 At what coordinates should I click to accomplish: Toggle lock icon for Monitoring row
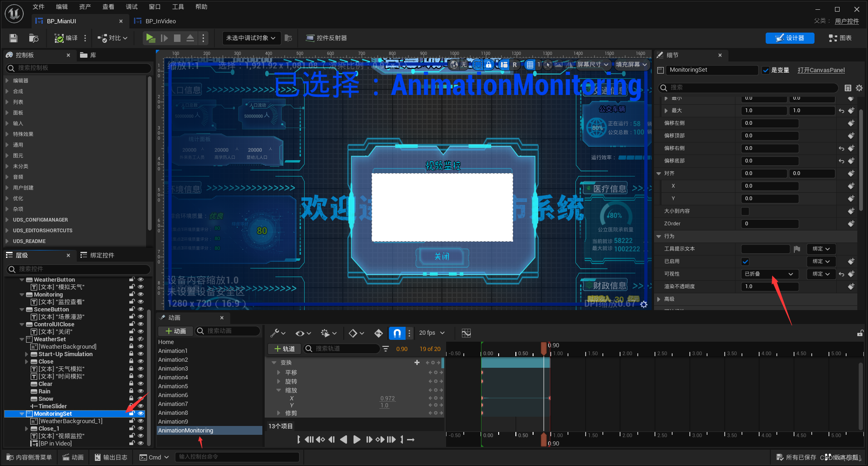click(132, 294)
